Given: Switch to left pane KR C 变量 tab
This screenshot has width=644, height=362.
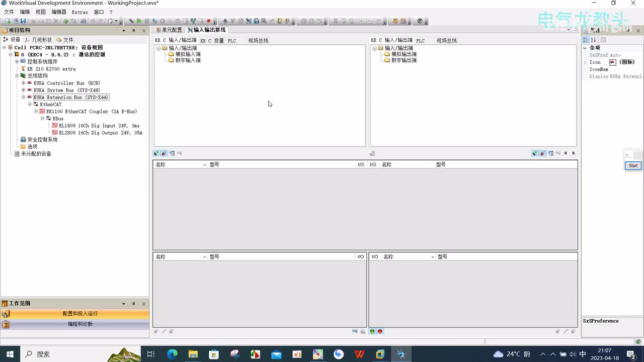Looking at the screenshot, I should 212,41.
